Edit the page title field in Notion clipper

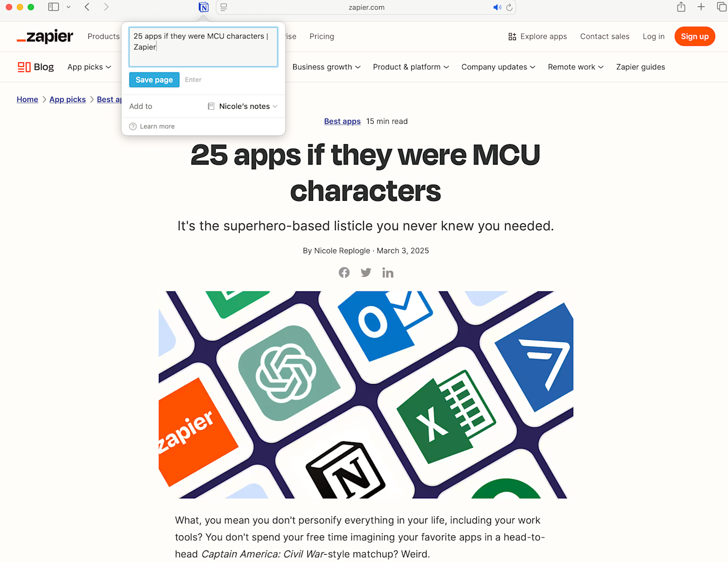click(203, 47)
